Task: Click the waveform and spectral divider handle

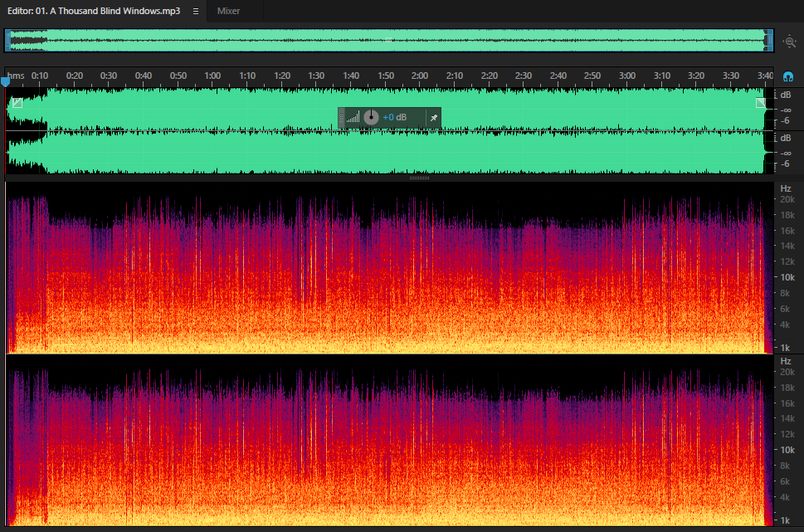Action: [420, 178]
